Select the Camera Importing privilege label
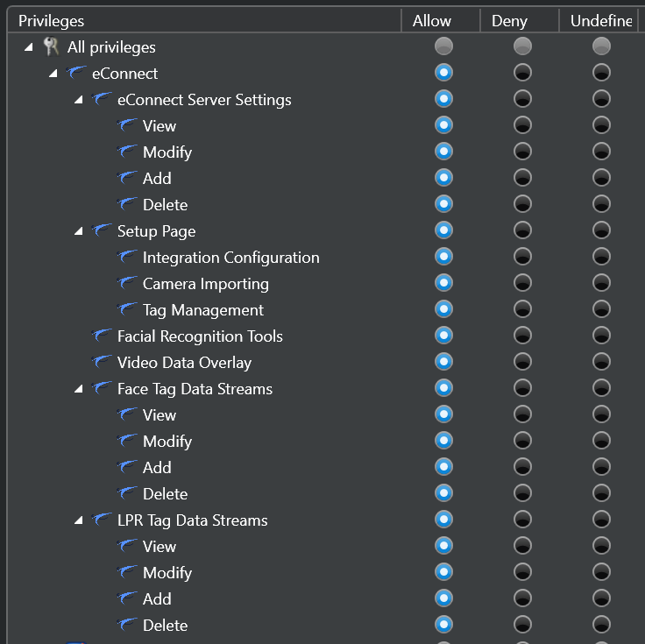 point(205,284)
